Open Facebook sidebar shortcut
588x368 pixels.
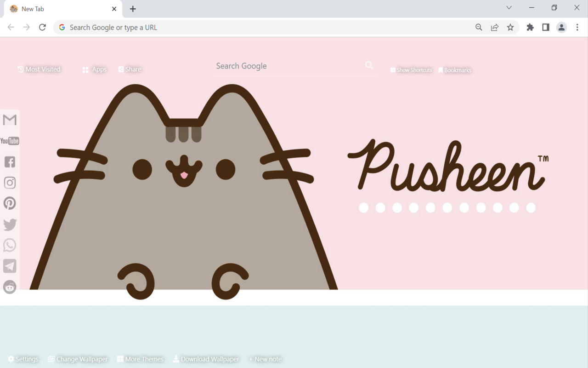(x=10, y=162)
